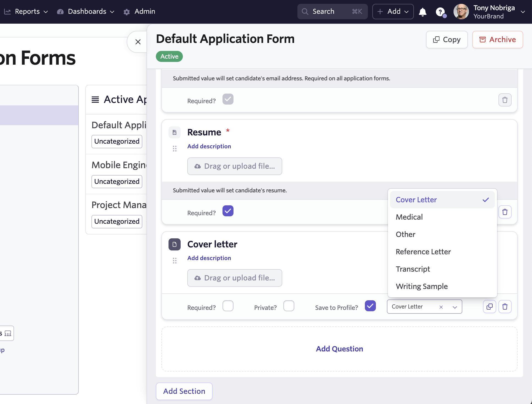Viewport: 532px width, 404px height.
Task: Open the Add dropdown in header
Action: 393,12
